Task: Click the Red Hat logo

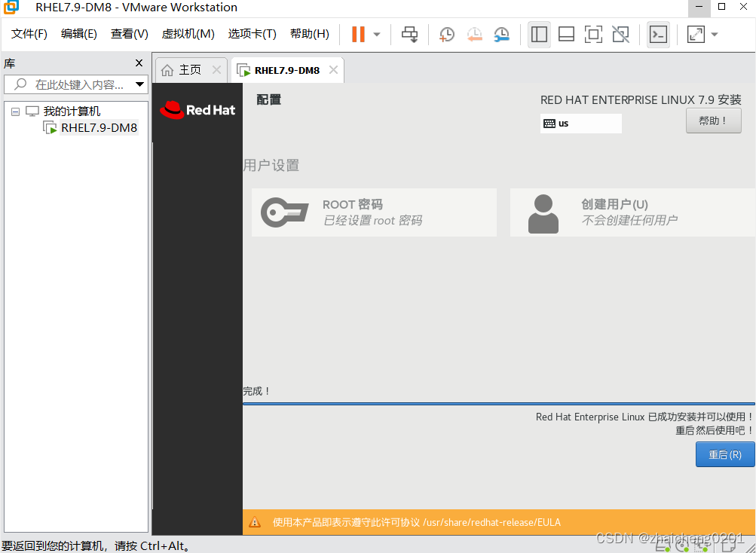Action: [197, 110]
